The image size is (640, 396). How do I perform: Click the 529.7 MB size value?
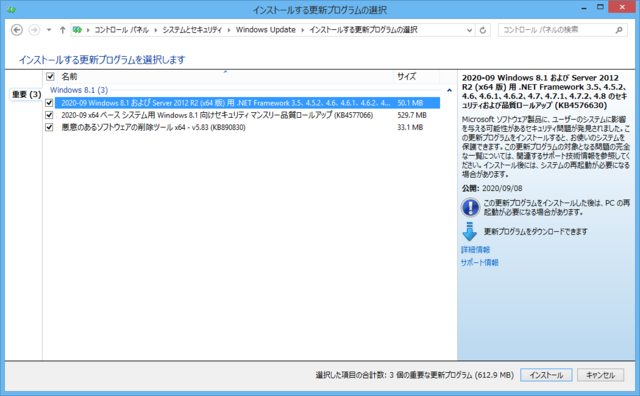[412, 115]
